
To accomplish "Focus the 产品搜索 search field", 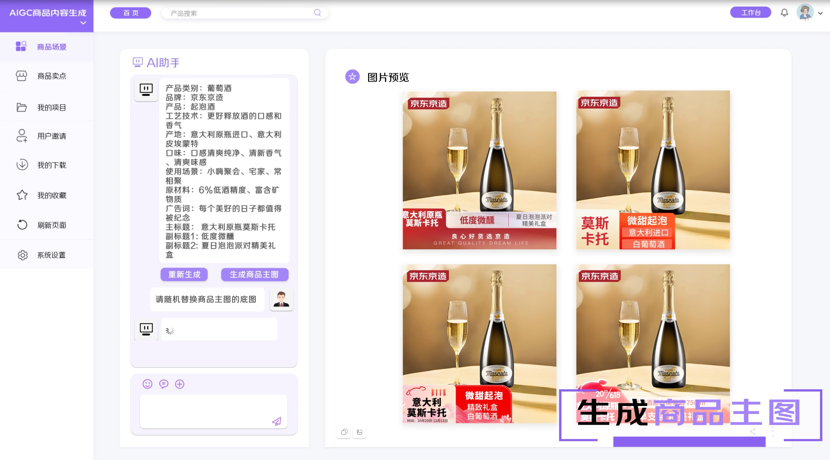I will [x=245, y=13].
